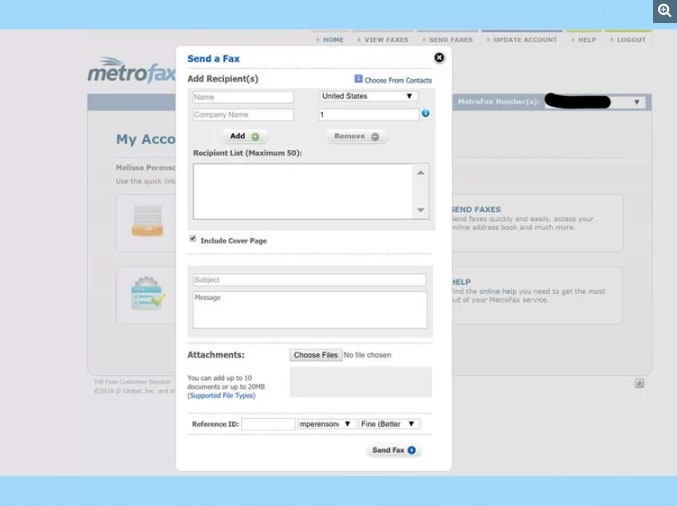Click the gray attachments list area
This screenshot has width=677, height=506.
click(x=361, y=382)
